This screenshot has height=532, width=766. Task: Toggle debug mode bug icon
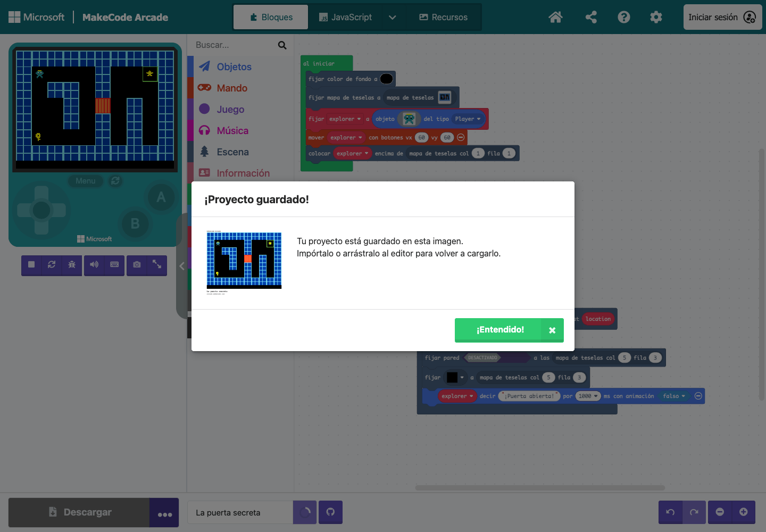(72, 264)
